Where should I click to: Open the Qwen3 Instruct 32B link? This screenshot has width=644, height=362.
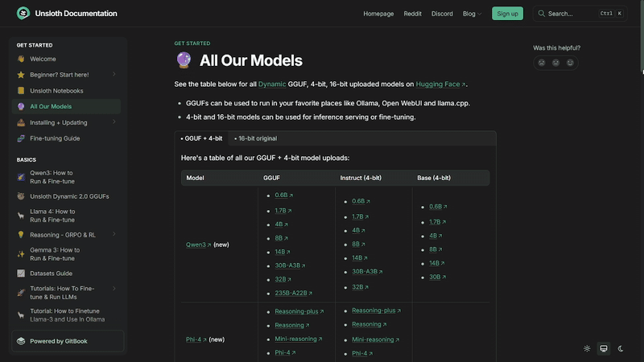(x=360, y=287)
